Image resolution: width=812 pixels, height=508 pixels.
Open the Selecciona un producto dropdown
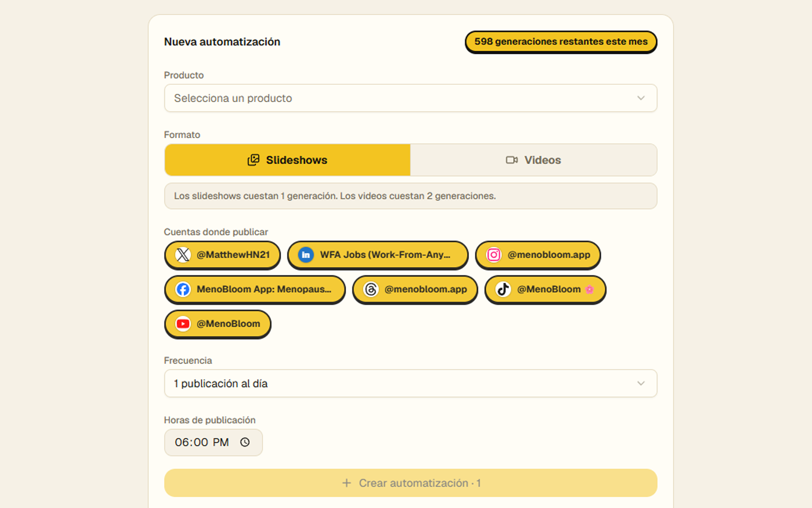tap(411, 98)
